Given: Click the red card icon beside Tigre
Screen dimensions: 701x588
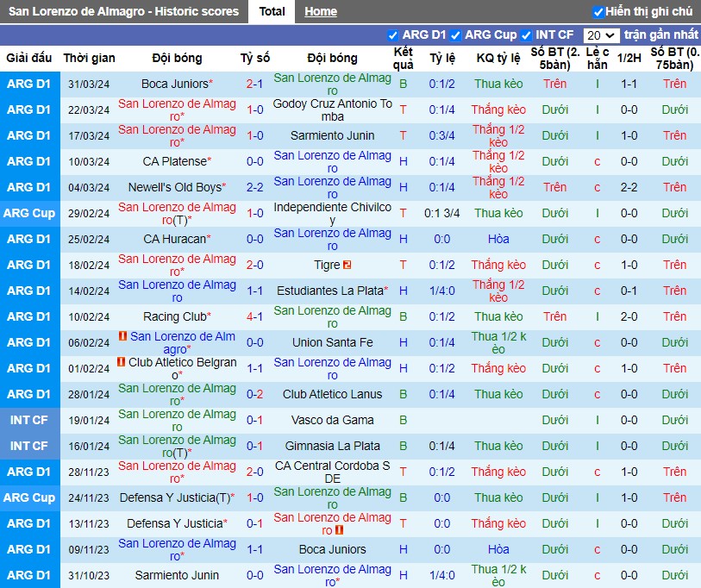Looking at the screenshot, I should (x=347, y=266).
